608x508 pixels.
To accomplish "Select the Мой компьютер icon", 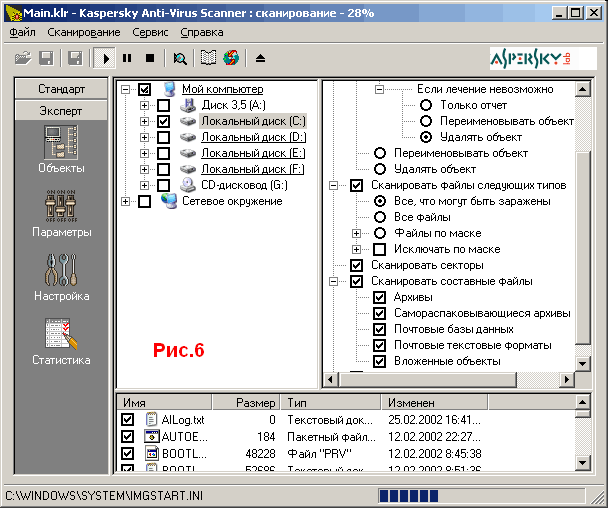I will [x=169, y=89].
